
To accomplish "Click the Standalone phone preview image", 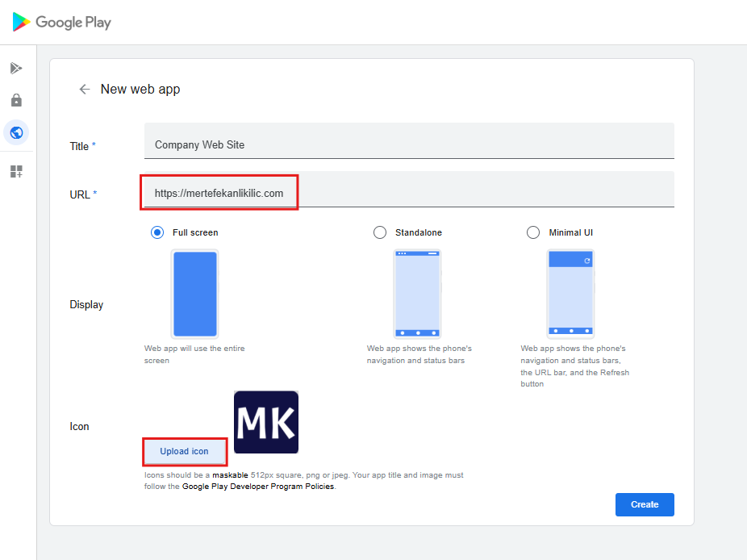I will [x=417, y=294].
